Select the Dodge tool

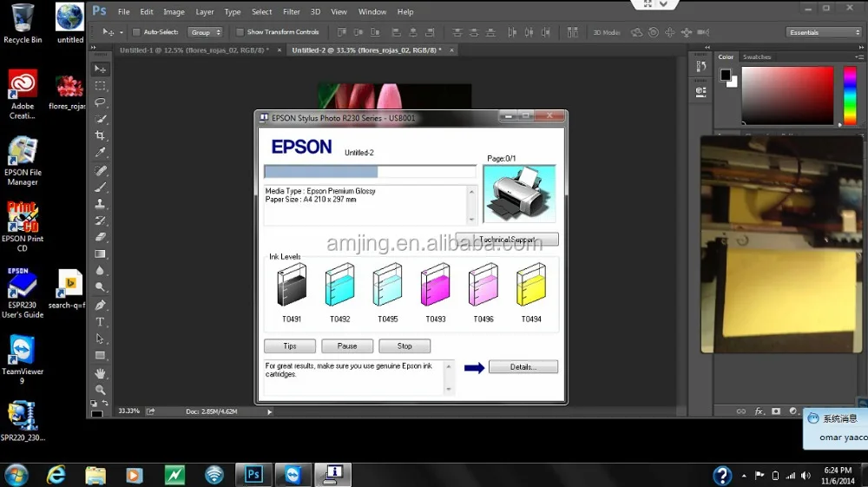coord(100,287)
